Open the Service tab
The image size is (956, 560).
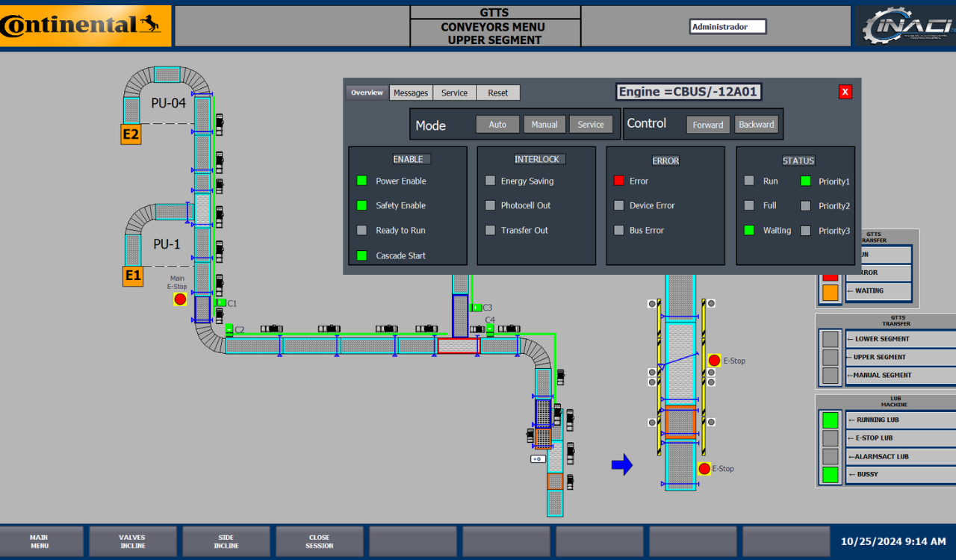[454, 93]
